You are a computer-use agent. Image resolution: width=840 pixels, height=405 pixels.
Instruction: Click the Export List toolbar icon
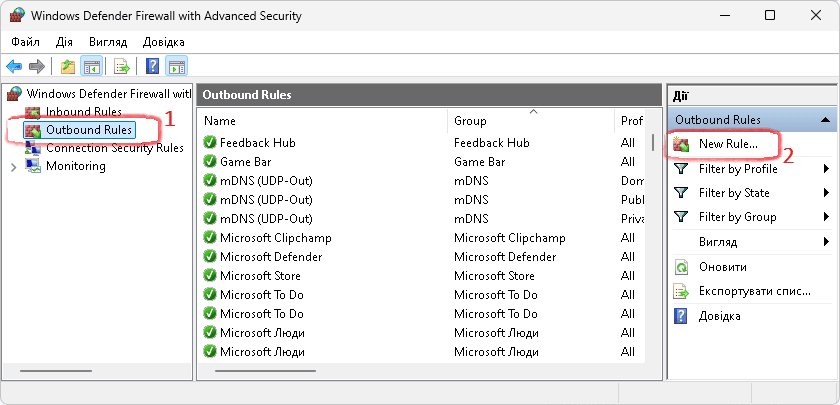(122, 67)
